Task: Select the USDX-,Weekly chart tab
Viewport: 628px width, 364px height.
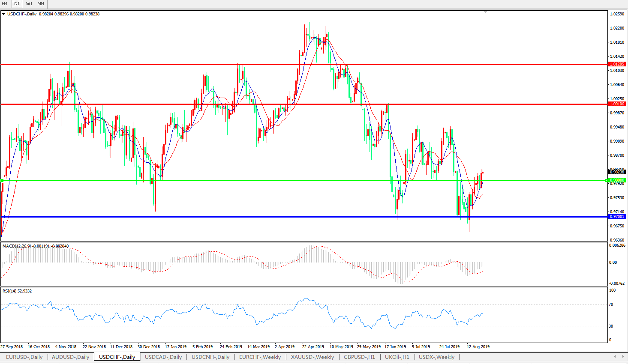Action: [436, 357]
